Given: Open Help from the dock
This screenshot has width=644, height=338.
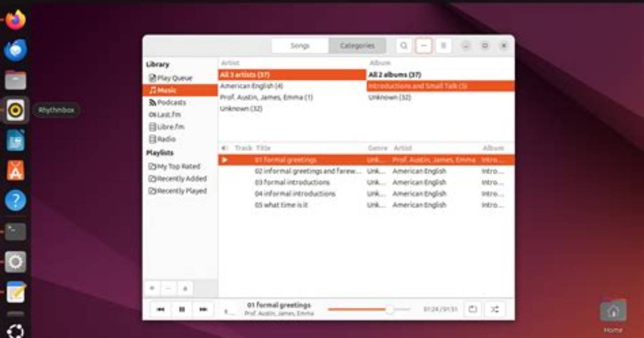Looking at the screenshot, I should point(15,201).
